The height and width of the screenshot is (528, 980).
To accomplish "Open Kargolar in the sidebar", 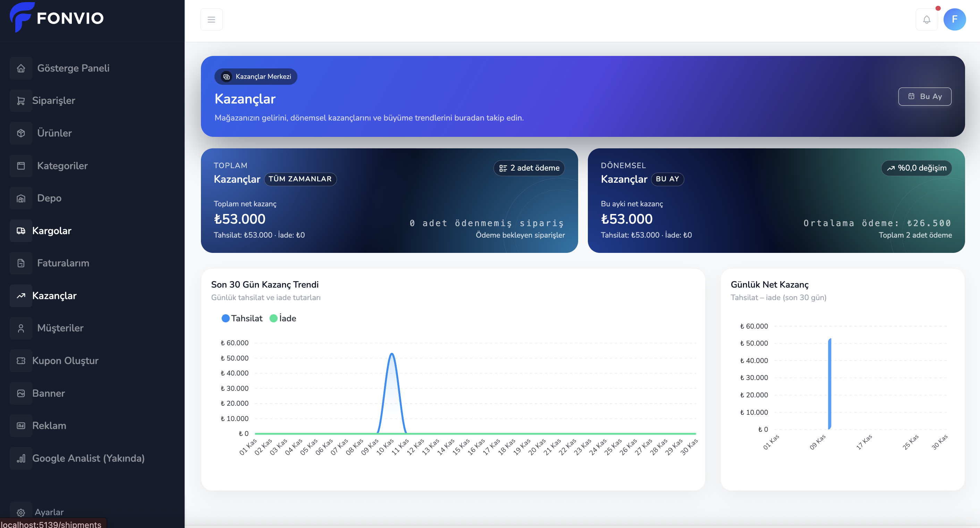I will tap(52, 231).
